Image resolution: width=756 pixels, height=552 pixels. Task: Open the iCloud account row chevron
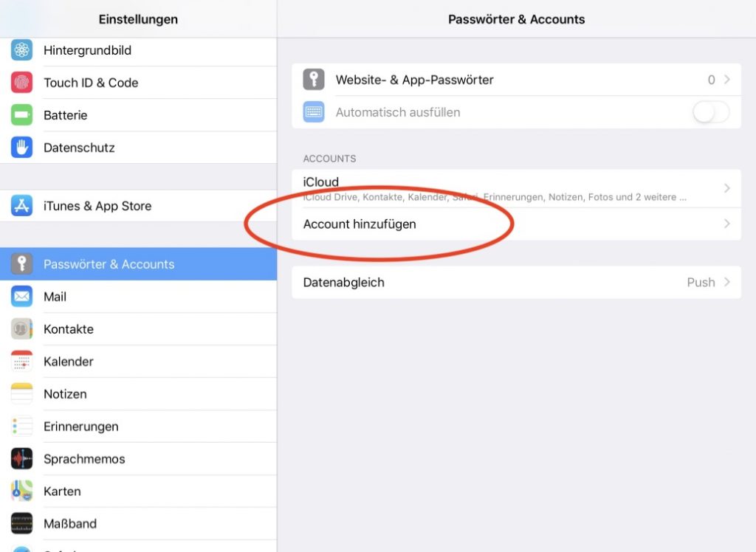pos(727,188)
